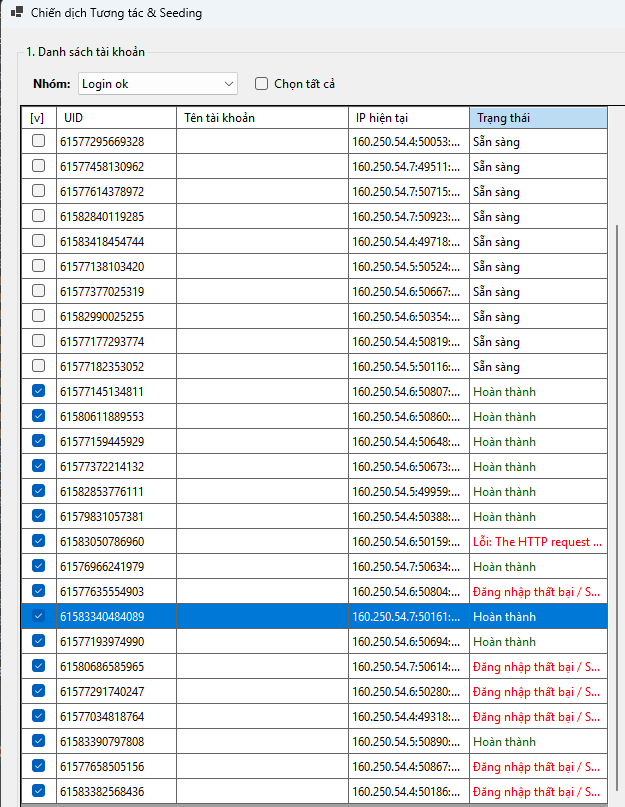Viewport: 625px width, 807px height.
Task: Click the [v] column header
Action: coord(39,118)
